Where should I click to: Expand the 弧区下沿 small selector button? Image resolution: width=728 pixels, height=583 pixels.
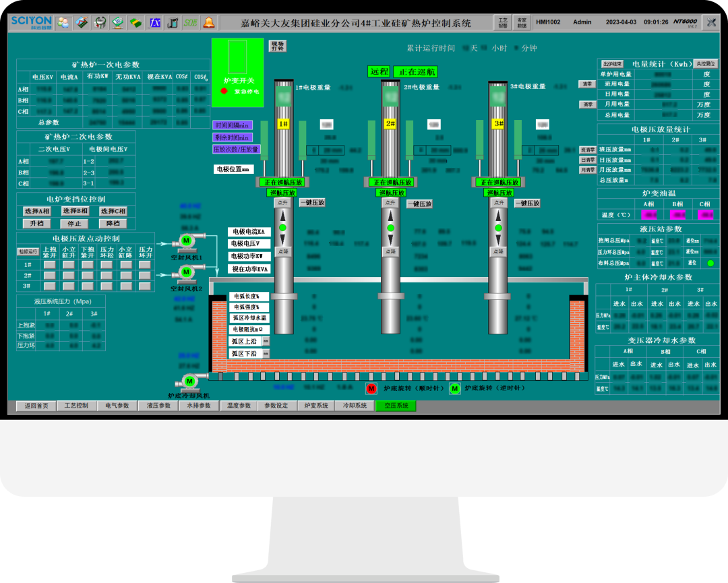coord(266,353)
